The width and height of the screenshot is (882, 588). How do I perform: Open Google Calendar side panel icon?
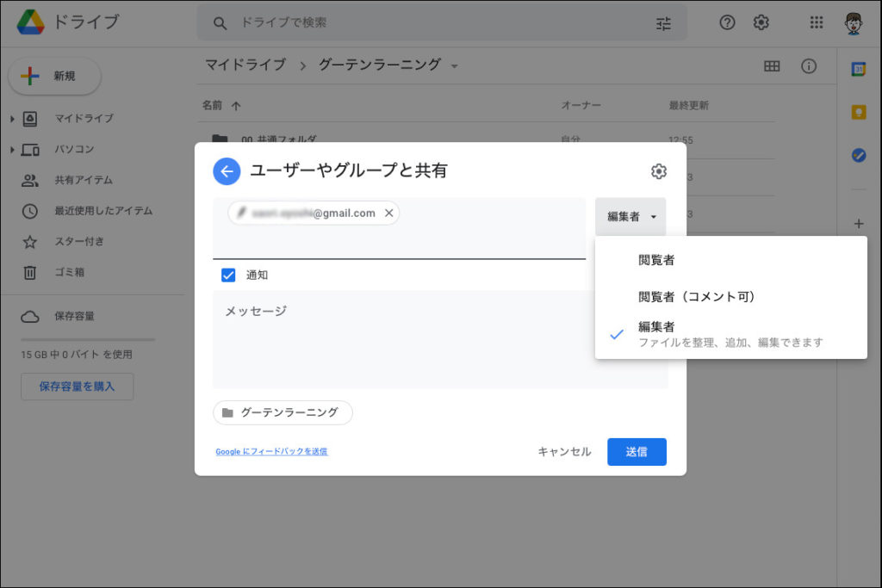click(858, 70)
